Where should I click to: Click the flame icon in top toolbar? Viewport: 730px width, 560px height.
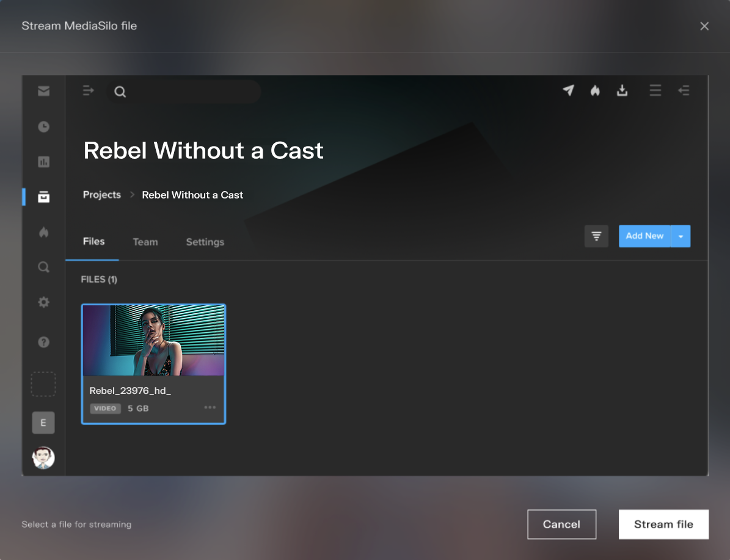(595, 90)
